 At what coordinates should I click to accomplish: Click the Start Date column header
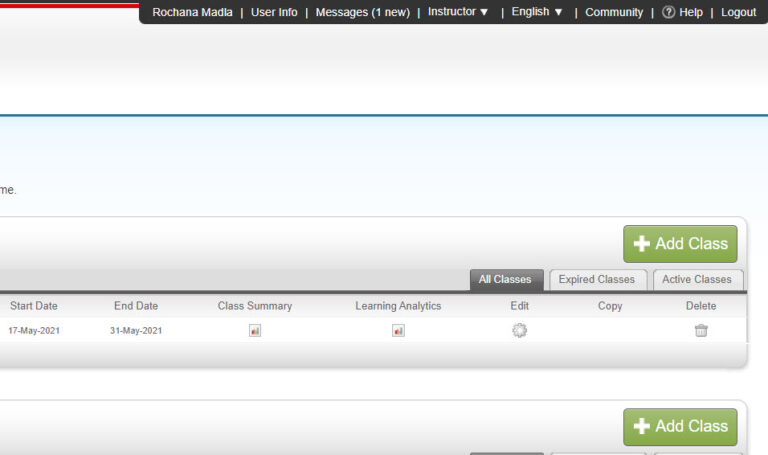[x=34, y=306]
